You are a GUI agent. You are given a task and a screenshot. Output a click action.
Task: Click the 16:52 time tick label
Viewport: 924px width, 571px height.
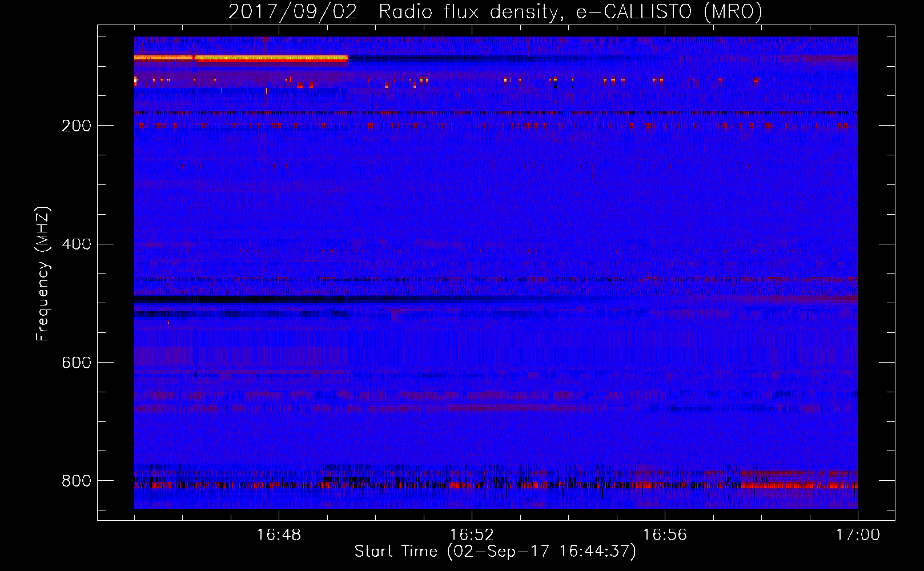click(x=472, y=535)
